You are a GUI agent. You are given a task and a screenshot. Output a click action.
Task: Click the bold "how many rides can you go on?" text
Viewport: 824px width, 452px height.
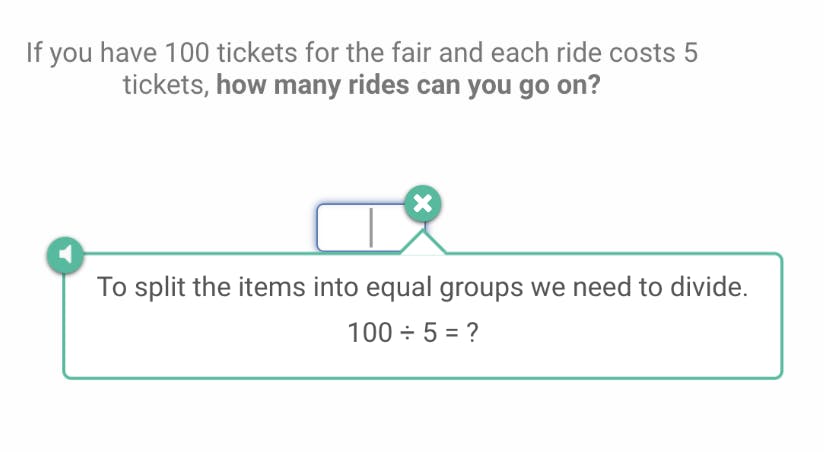408,85
